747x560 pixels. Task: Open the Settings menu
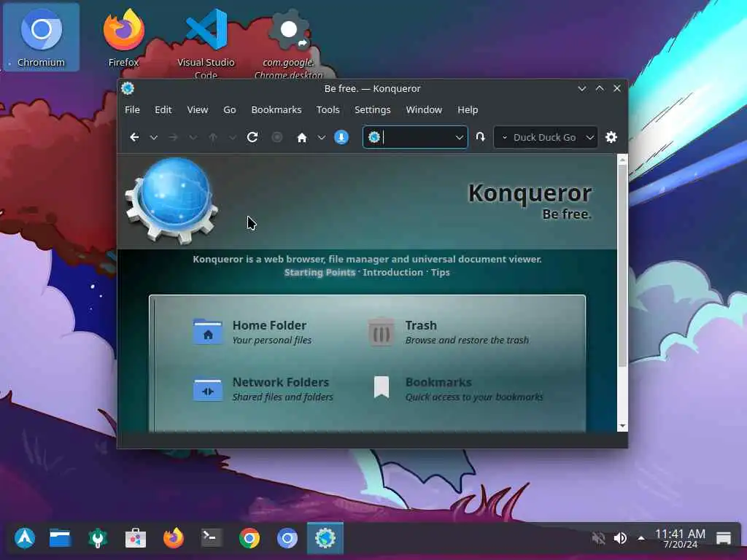tap(373, 110)
